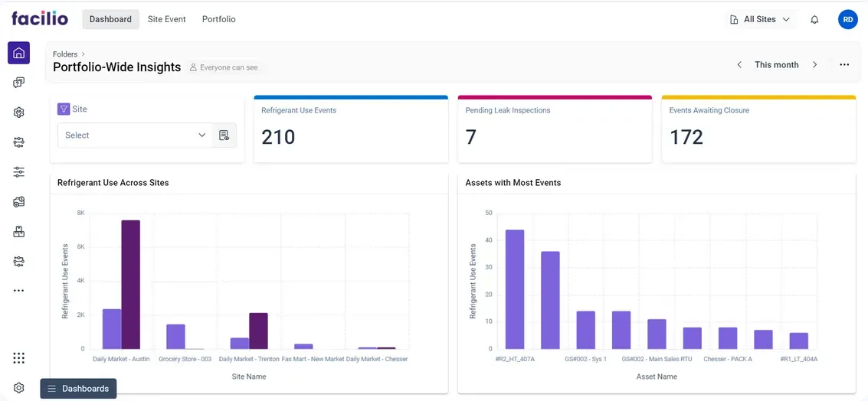Image resolution: width=868 pixels, height=401 pixels.
Task: Click the Folders breadcrumb link
Action: 65,54
